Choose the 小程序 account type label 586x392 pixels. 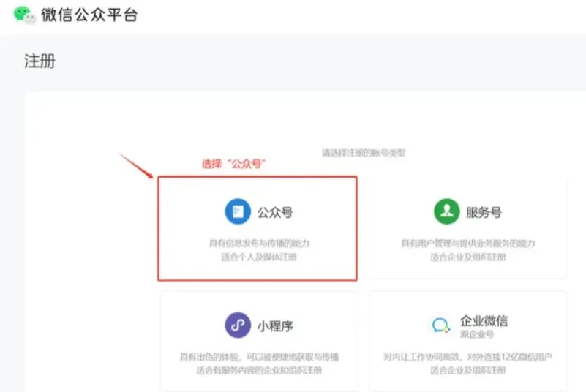click(275, 326)
